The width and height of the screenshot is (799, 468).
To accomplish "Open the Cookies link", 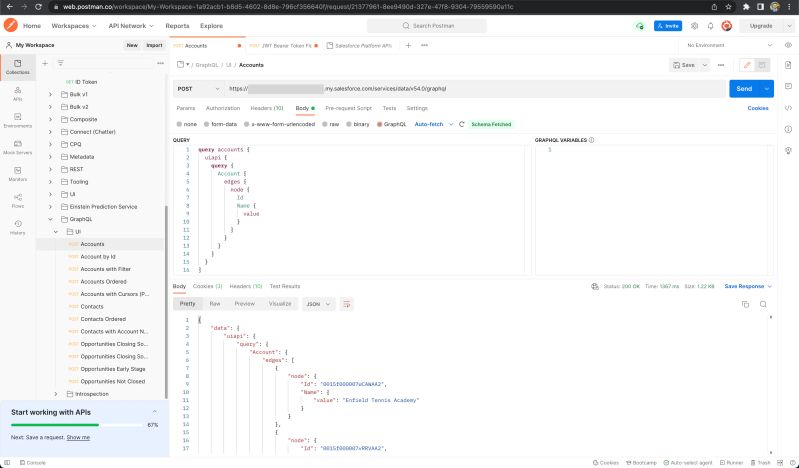I will [x=758, y=108].
